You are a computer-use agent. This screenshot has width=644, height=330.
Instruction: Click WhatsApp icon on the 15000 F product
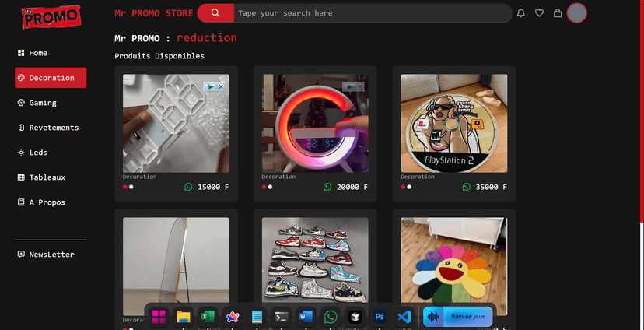coord(188,187)
